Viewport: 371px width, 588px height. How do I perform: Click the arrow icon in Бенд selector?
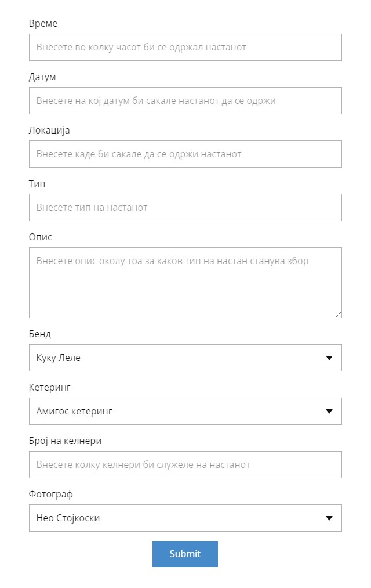click(329, 358)
